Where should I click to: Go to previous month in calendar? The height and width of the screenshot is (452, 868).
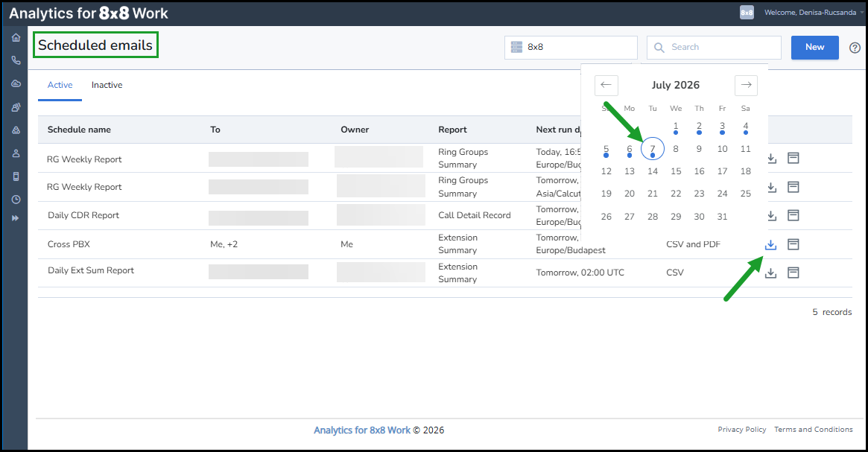tap(606, 85)
